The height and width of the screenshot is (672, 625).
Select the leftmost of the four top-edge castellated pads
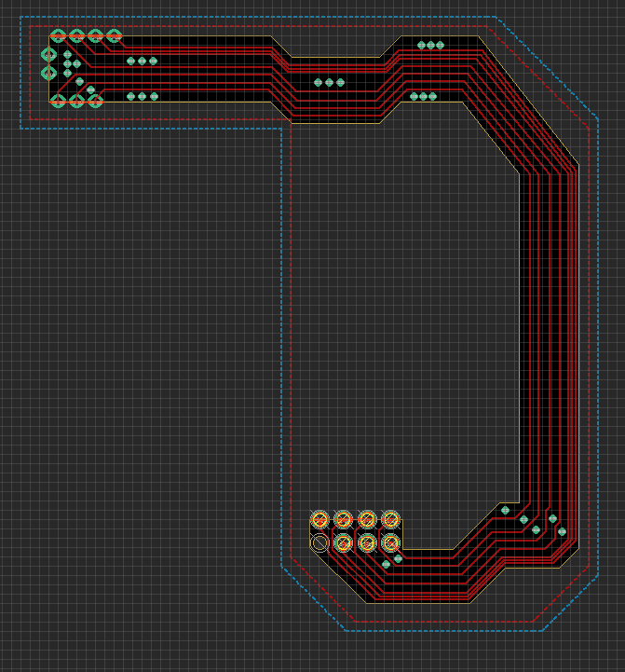click(58, 36)
